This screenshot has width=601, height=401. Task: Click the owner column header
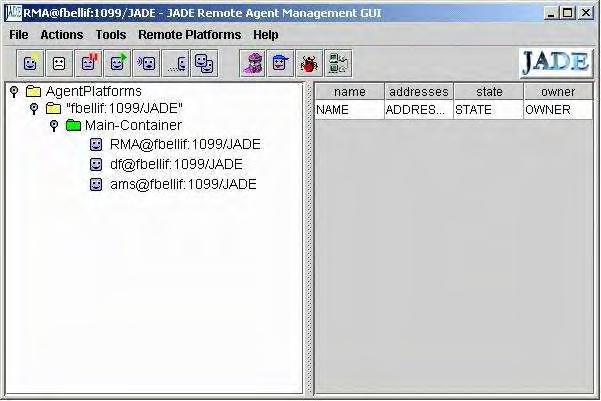pyautogui.click(x=558, y=92)
